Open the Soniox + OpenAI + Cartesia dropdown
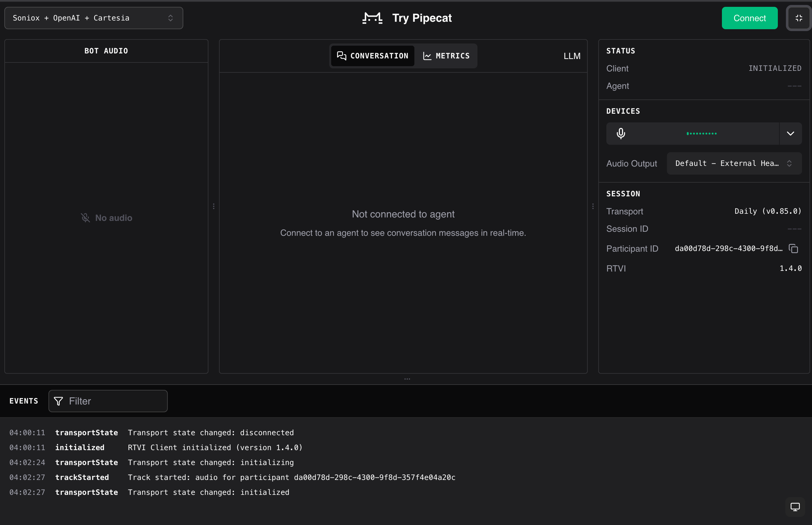 (x=94, y=18)
